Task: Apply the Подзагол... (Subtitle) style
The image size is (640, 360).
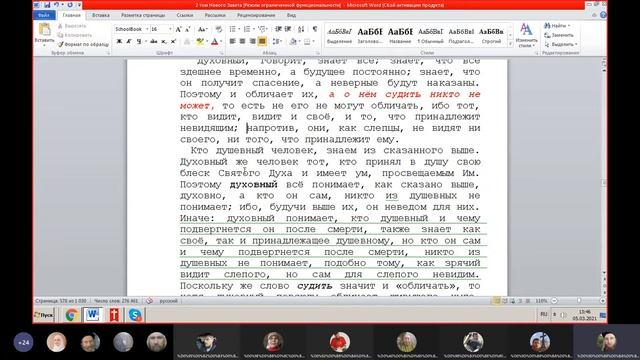Action: 461,35
